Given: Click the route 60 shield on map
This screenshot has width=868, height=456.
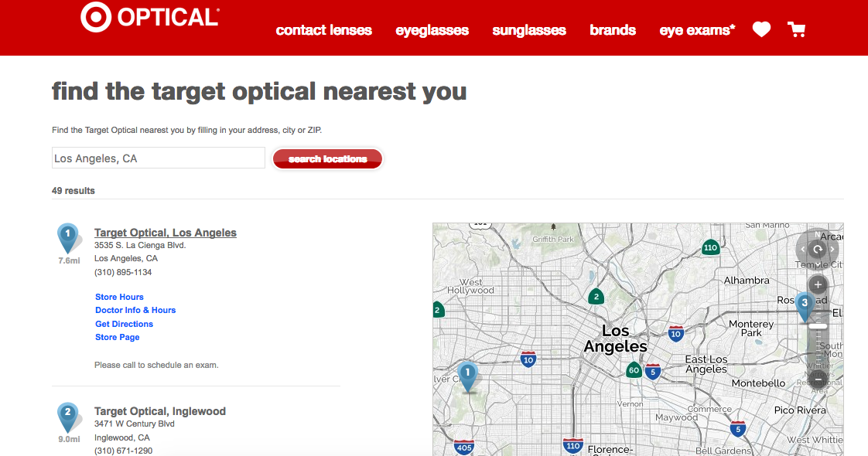Looking at the screenshot, I should (634, 369).
